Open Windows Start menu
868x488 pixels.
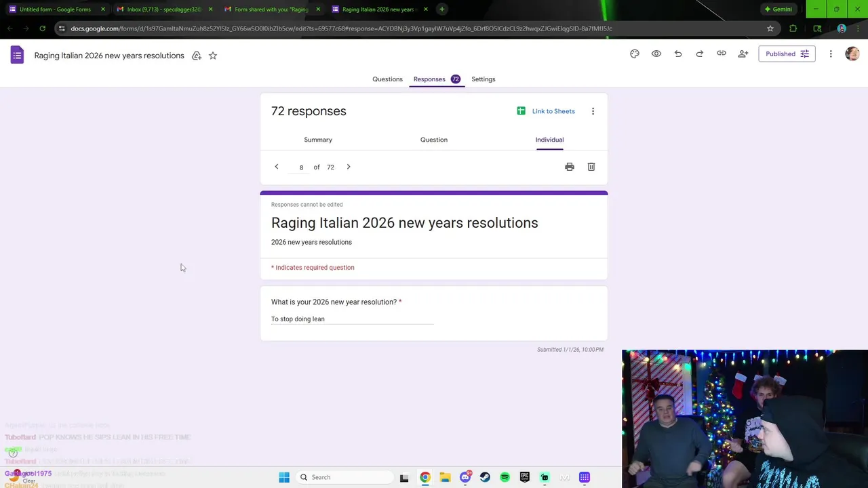pyautogui.click(x=284, y=477)
